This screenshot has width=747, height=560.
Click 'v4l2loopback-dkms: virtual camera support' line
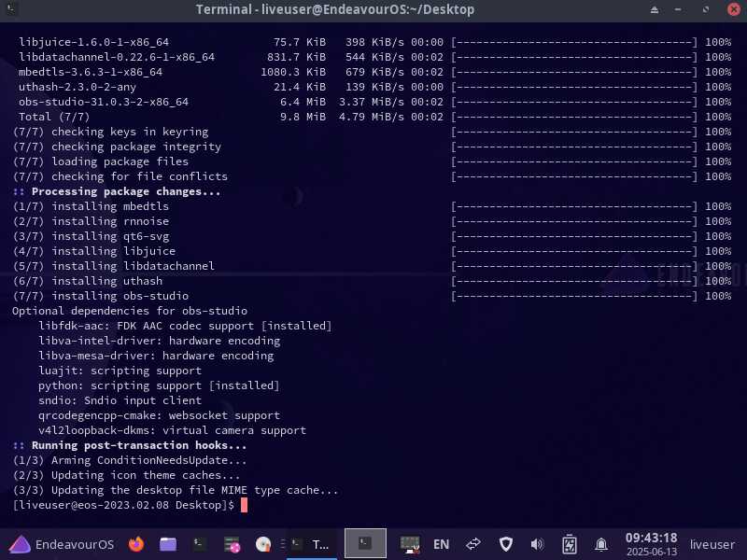[x=173, y=430]
